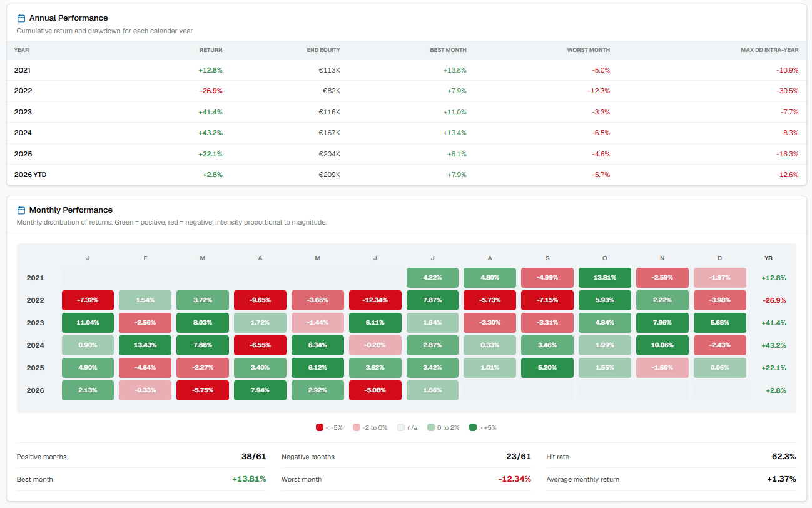
Task: Click the Average monthly return value +1.37%
Action: pyautogui.click(x=781, y=479)
